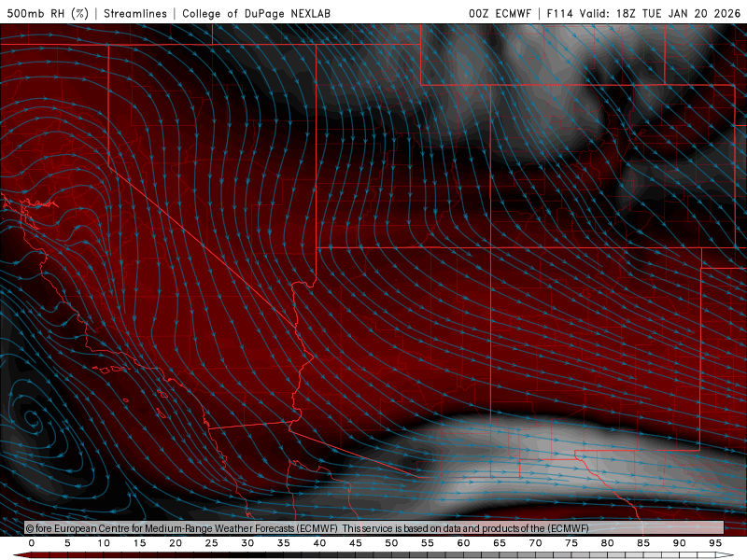Click the "5" label on the color scale
The image size is (747, 560).
click(x=67, y=543)
